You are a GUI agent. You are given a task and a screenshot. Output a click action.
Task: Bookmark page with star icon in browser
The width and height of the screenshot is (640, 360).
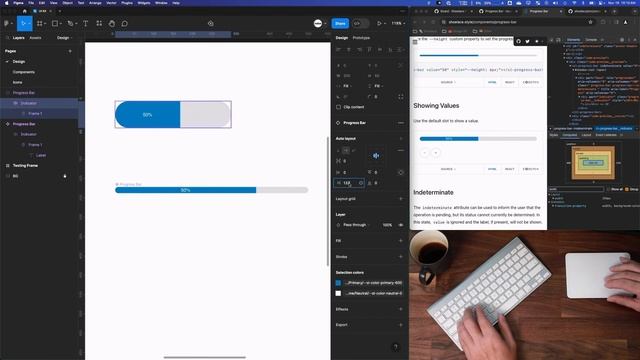pos(590,22)
